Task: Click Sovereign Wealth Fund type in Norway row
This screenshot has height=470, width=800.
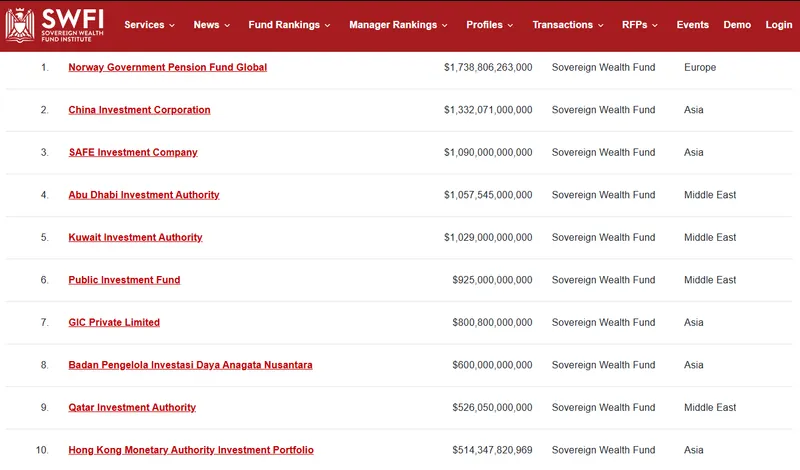Action: [603, 67]
